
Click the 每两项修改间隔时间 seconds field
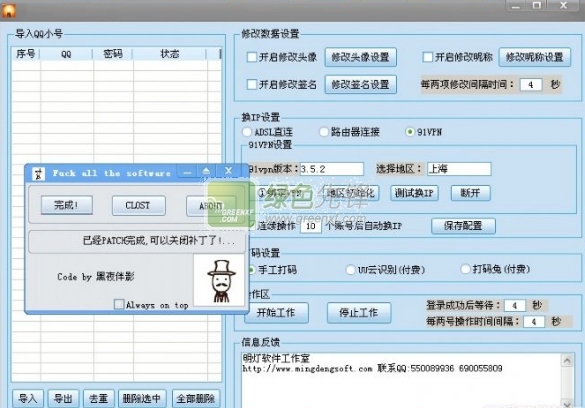coord(531,85)
